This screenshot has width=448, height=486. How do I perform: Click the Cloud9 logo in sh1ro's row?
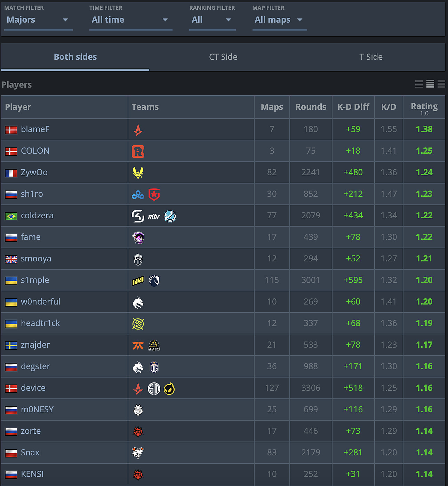(138, 194)
